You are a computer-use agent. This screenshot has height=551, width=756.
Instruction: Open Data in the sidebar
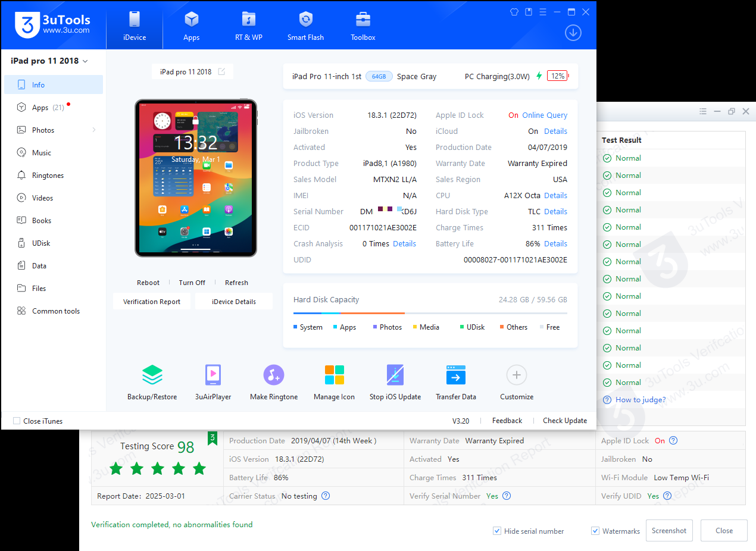click(54, 266)
